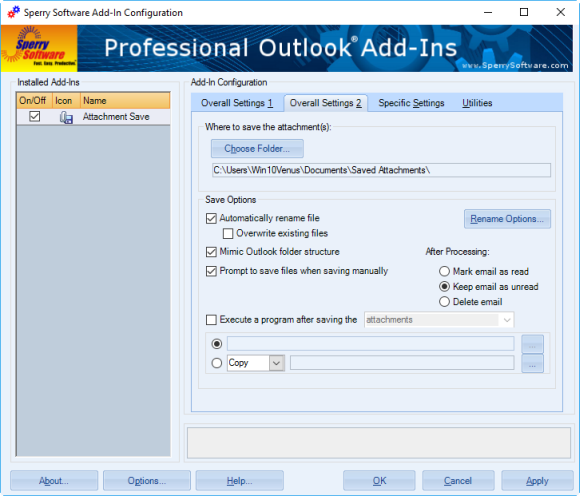The image size is (580, 496).
Task: Open the Options dialog
Action: click(147, 480)
